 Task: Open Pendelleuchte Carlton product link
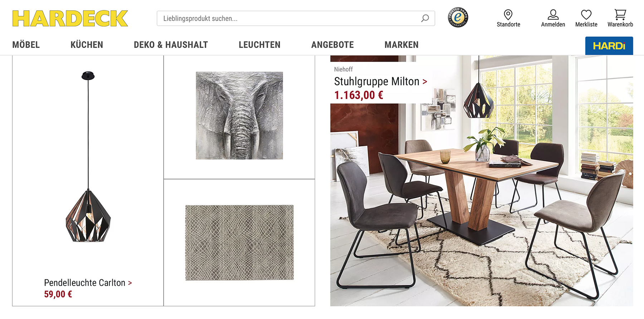(x=88, y=283)
